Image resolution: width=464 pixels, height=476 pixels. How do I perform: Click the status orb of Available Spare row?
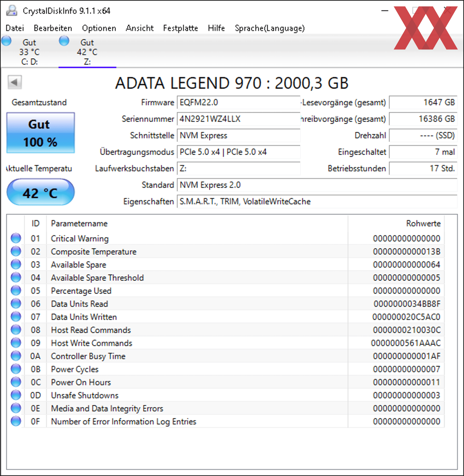point(16,264)
